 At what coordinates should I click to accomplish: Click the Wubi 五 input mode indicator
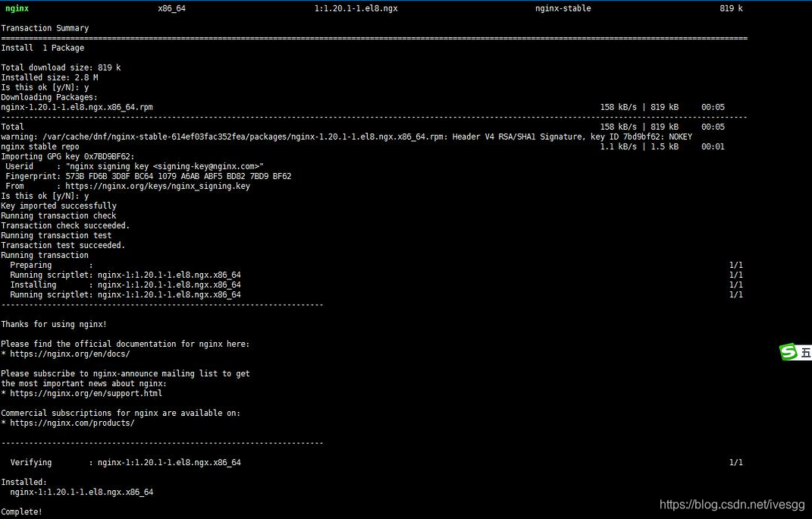point(806,353)
